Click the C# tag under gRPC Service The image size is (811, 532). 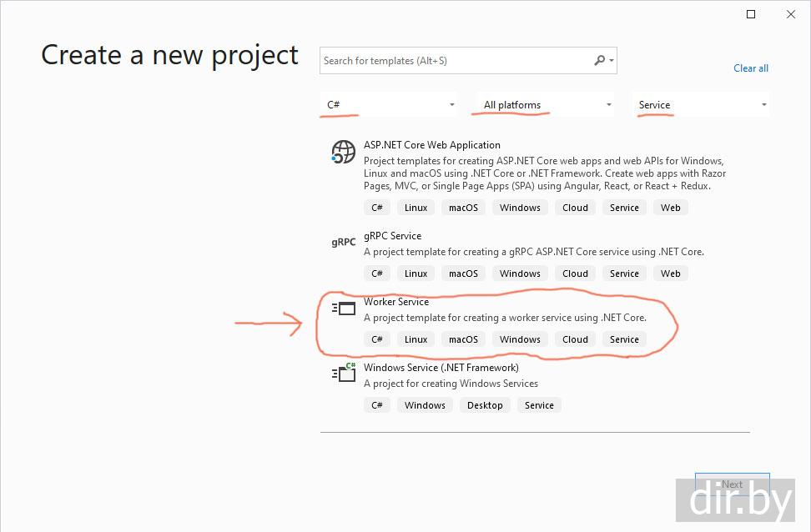[x=377, y=274]
